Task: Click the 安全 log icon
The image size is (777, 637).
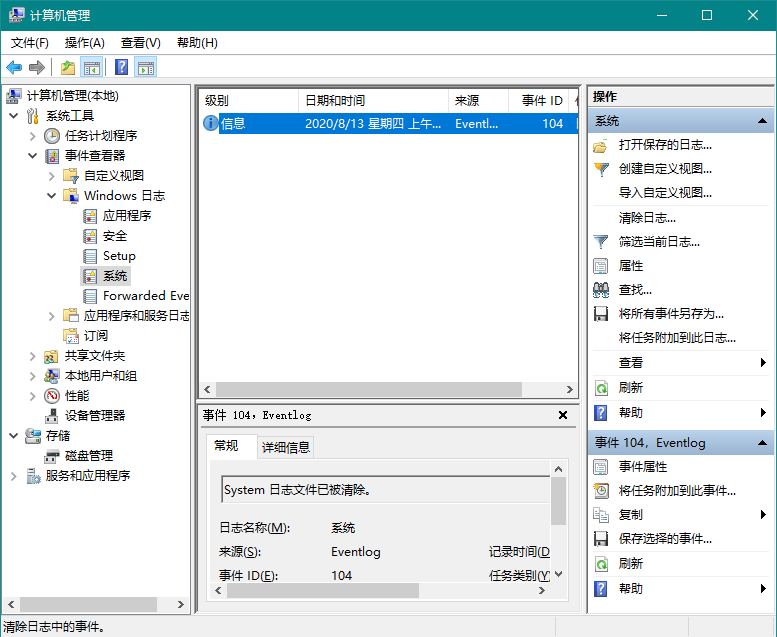Action: (90, 236)
